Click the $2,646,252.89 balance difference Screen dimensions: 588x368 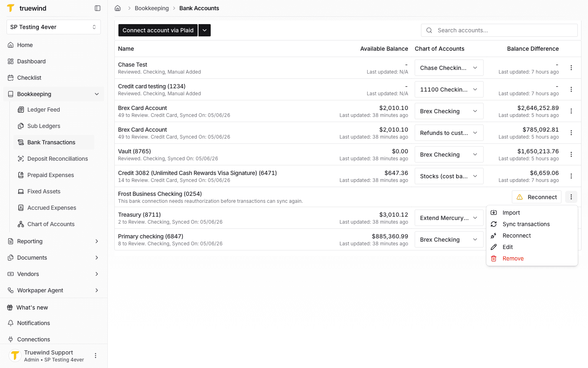tap(538, 108)
